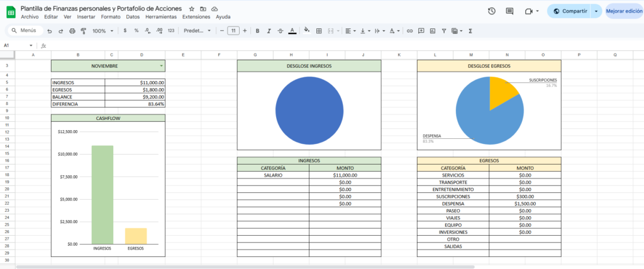Show all comments via speech bubble icon
The height and width of the screenshot is (269, 644).
pos(509,11)
